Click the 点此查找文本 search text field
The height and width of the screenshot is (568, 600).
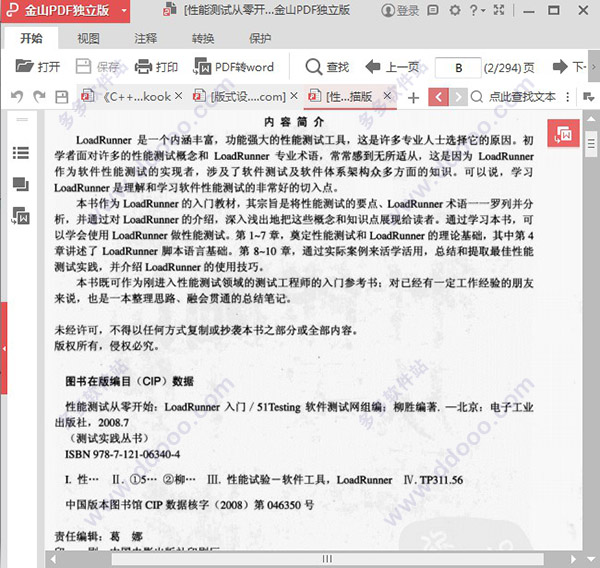coord(522,97)
